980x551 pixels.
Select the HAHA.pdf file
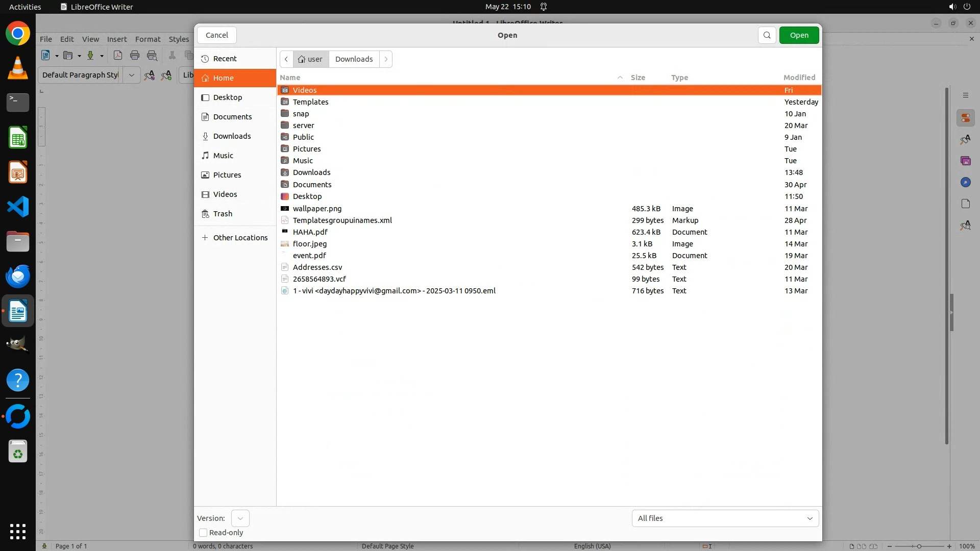click(310, 232)
